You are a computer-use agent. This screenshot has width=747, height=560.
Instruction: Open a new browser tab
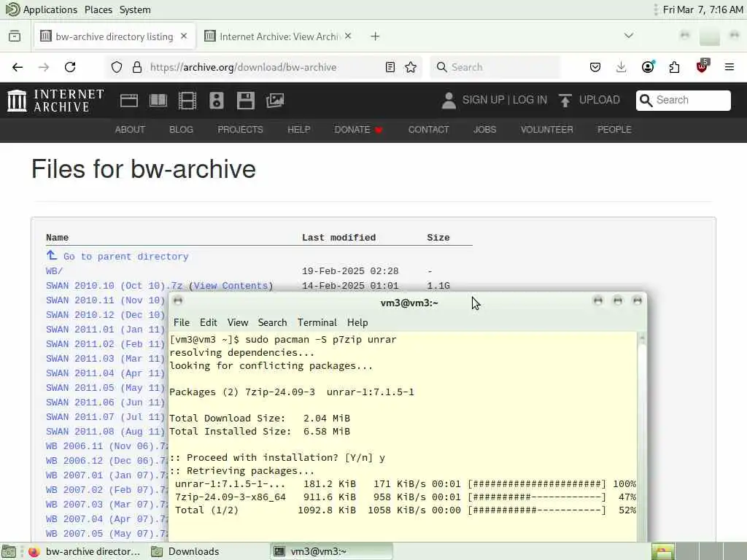(x=375, y=36)
